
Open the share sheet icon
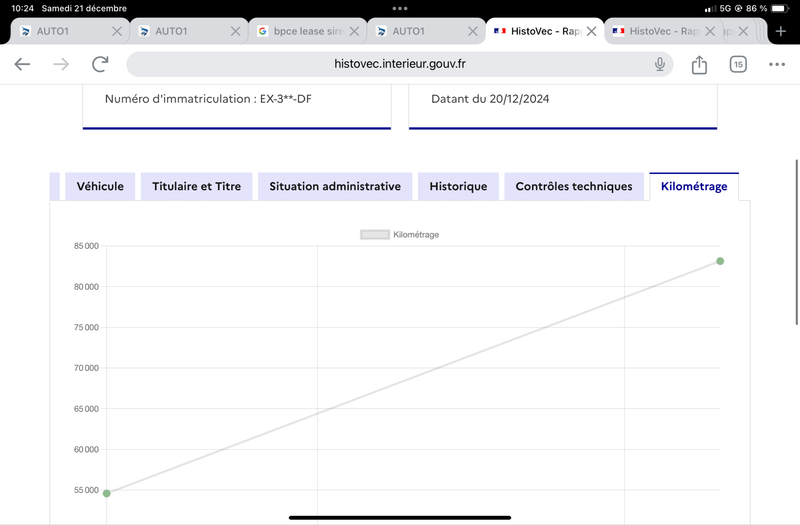(x=699, y=64)
